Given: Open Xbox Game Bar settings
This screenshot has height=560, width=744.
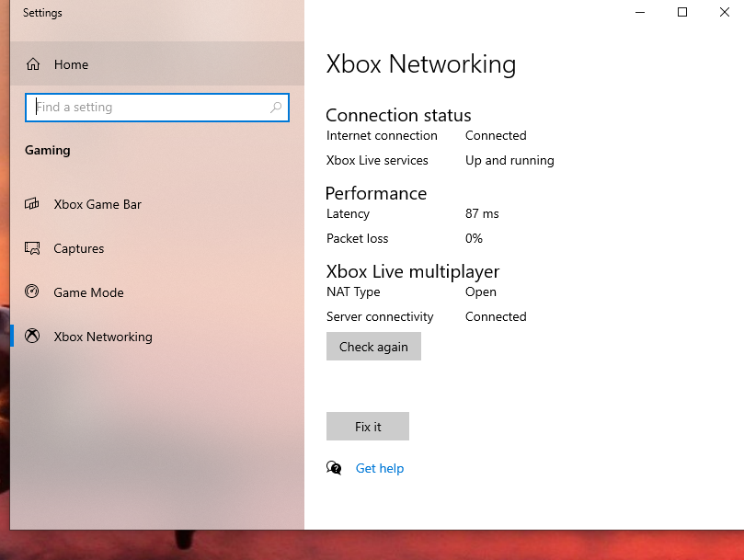Looking at the screenshot, I should (157, 204).
